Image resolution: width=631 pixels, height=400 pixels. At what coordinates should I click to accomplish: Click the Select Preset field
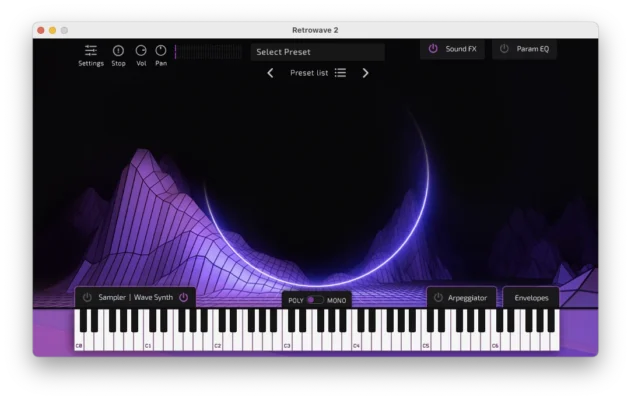318,52
